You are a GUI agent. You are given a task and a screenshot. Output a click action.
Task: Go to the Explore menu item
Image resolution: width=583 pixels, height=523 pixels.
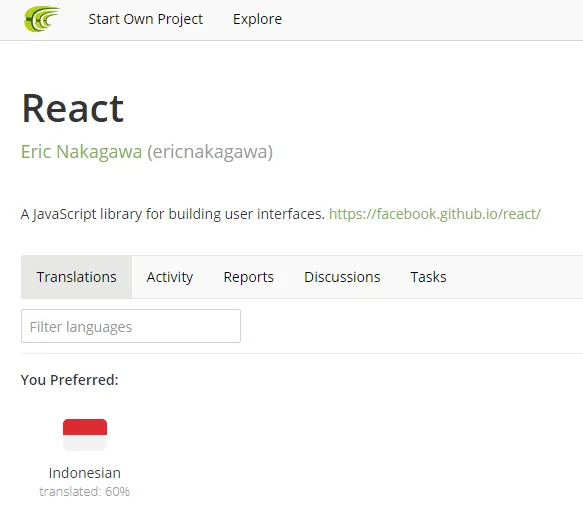(257, 19)
